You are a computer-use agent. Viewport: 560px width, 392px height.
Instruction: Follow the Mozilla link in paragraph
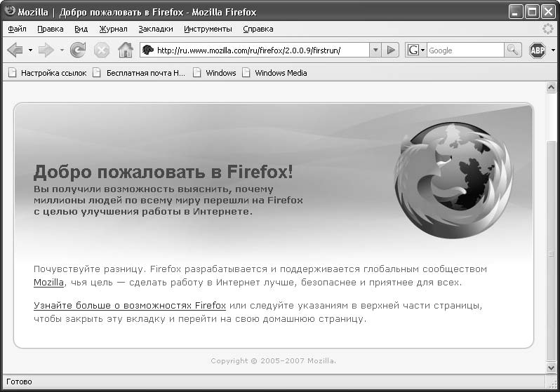[x=48, y=283]
